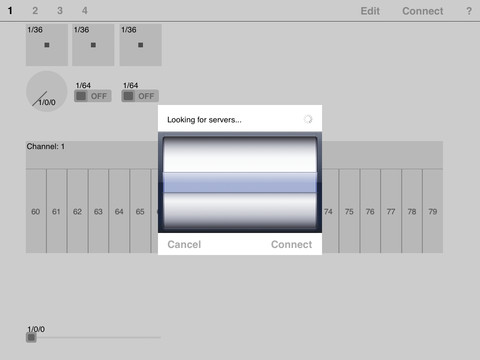
Task: Switch to page 3 tab
Action: (x=60, y=11)
